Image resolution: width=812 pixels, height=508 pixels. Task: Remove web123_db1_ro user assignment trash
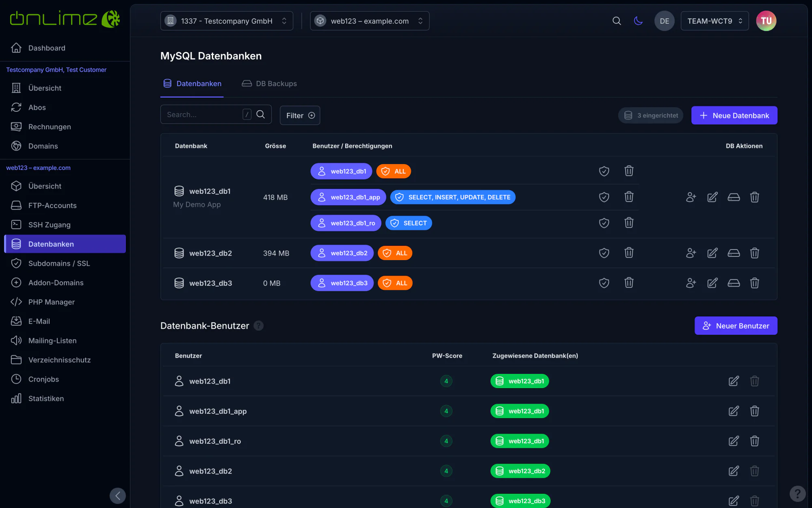629,223
